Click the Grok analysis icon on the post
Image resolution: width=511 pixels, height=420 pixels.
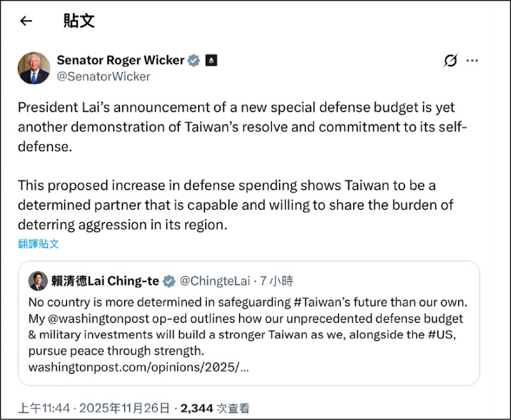pos(451,61)
